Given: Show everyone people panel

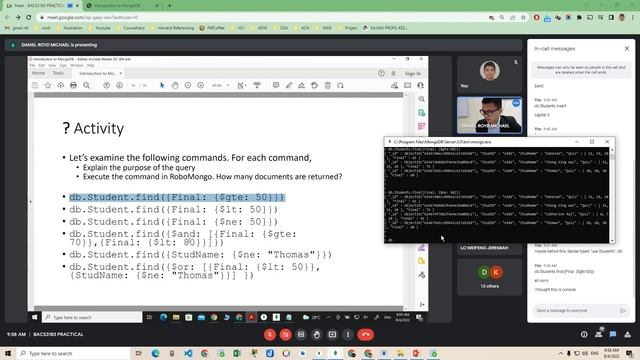Looking at the screenshot, I should click(x=599, y=334).
